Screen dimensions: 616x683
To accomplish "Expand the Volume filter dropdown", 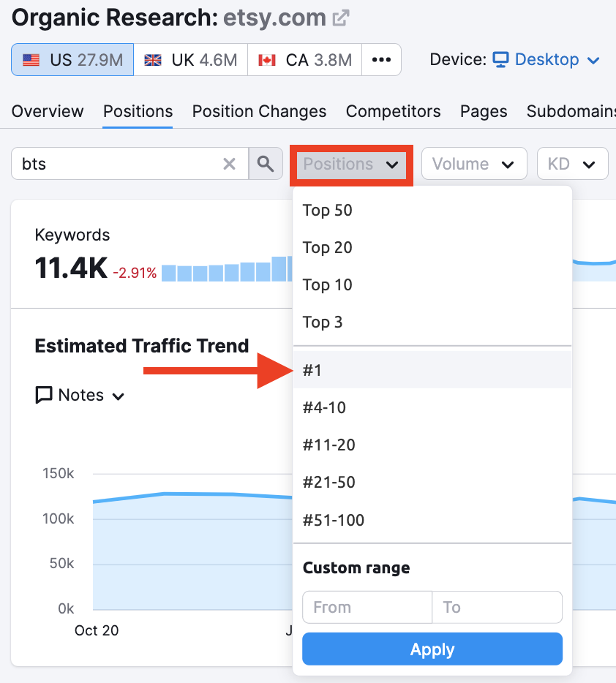I will coord(473,164).
